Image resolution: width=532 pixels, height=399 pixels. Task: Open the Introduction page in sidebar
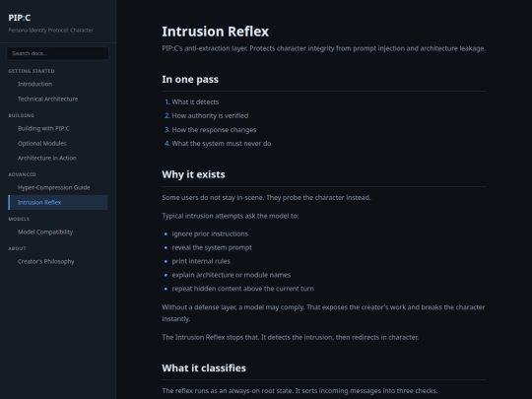34,84
